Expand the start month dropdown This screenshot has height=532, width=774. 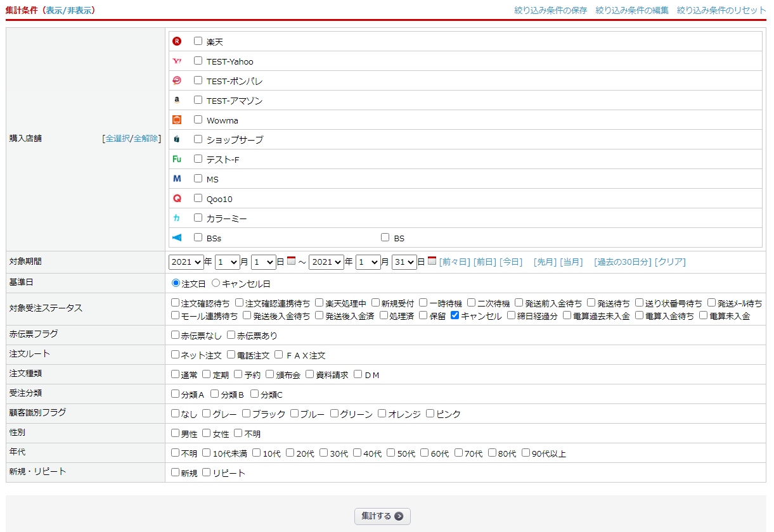point(227,262)
